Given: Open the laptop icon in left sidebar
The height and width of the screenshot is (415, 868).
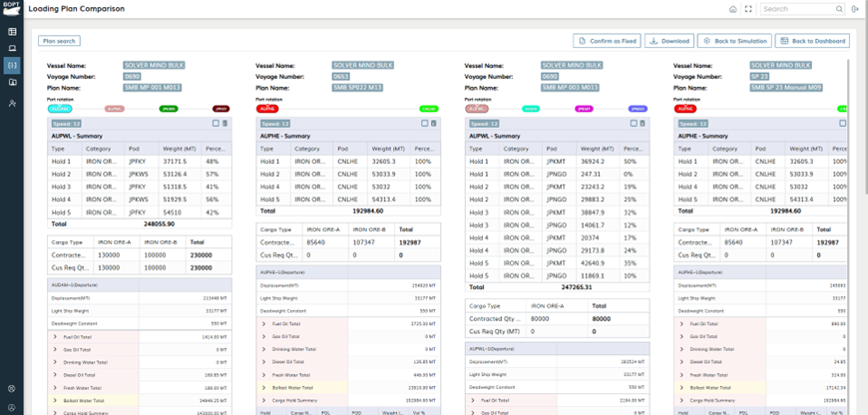Looking at the screenshot, I should 12,48.
